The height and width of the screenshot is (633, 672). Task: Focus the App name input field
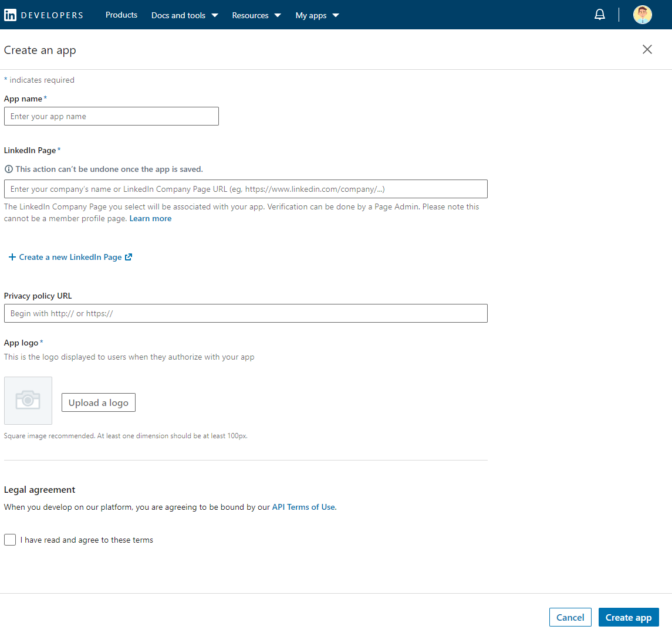[112, 116]
